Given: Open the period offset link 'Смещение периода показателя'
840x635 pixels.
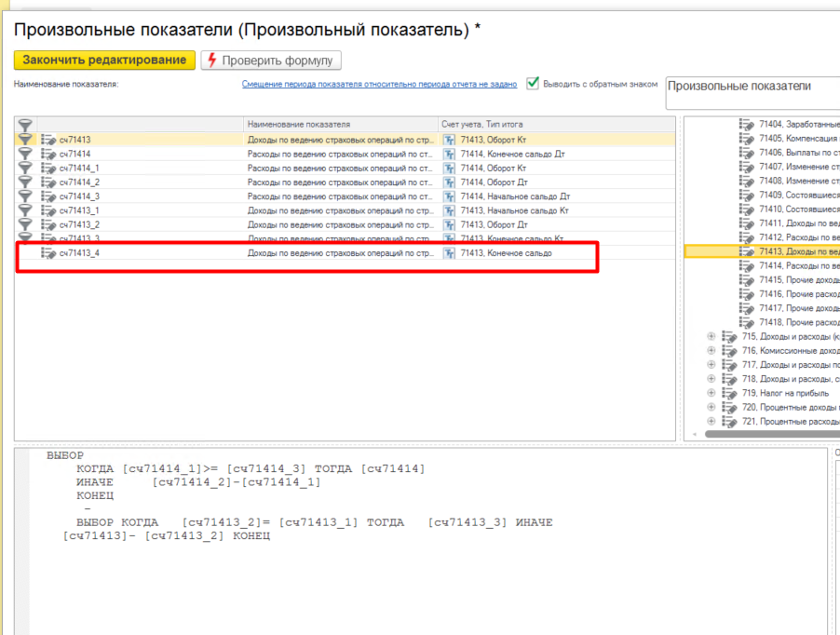Looking at the screenshot, I should (379, 84).
